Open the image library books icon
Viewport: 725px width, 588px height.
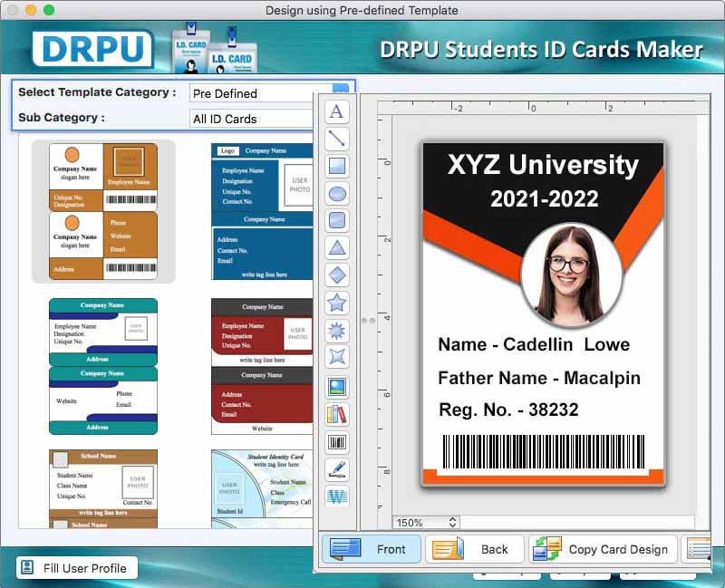(x=336, y=415)
